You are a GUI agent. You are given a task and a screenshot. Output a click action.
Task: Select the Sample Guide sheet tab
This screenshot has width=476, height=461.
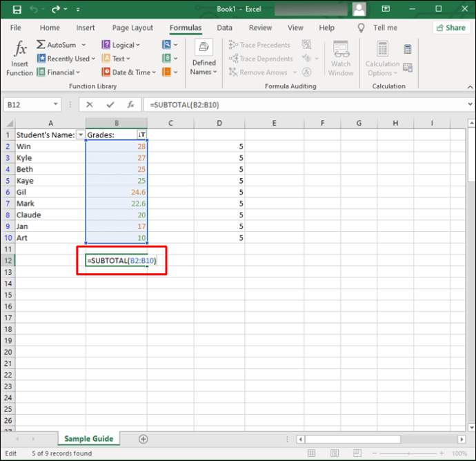[89, 438]
